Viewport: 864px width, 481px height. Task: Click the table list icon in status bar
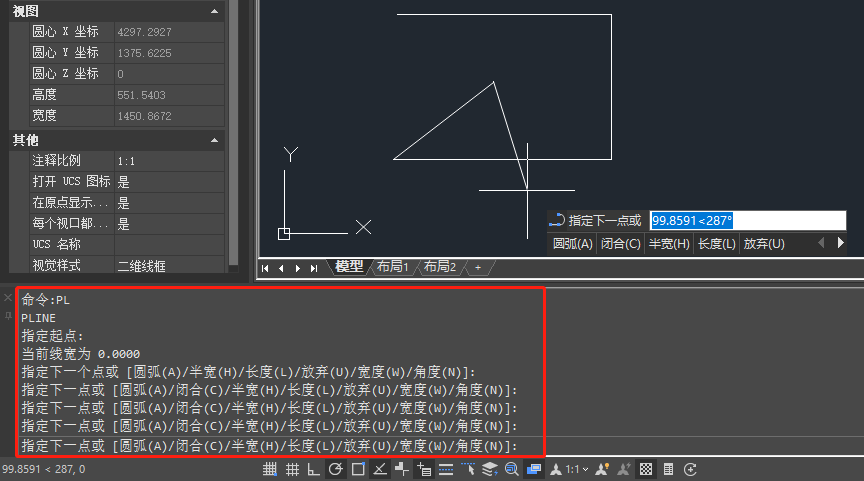(x=668, y=469)
